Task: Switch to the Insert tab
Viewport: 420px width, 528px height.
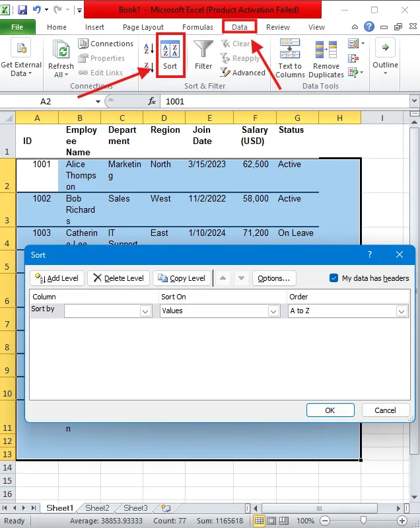Action: (94, 27)
